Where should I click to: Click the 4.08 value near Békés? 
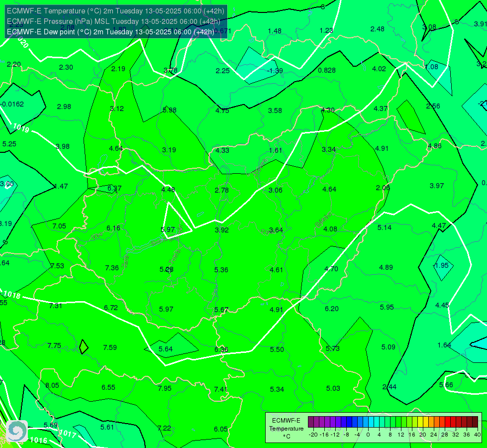(x=330, y=229)
